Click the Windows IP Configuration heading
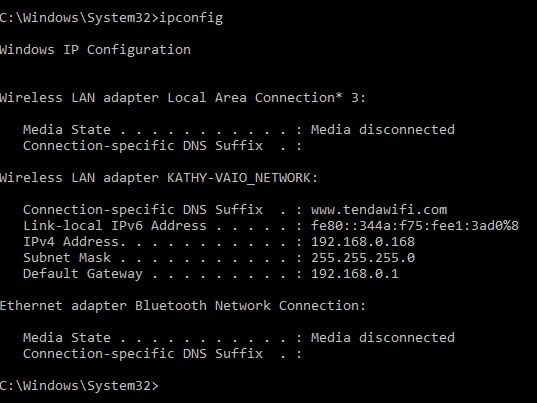Image resolution: width=537 pixels, height=403 pixels. click(x=95, y=50)
